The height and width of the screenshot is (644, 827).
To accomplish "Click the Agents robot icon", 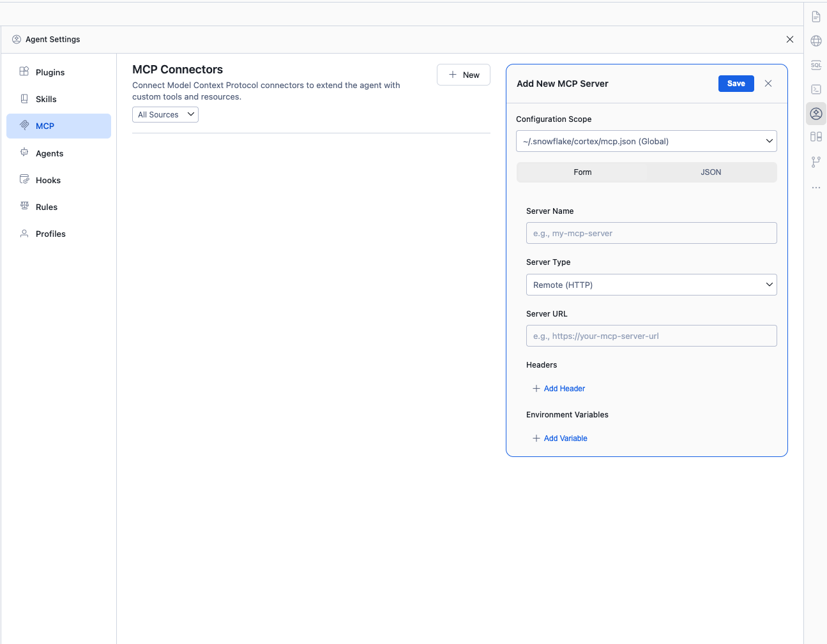I will 24,152.
